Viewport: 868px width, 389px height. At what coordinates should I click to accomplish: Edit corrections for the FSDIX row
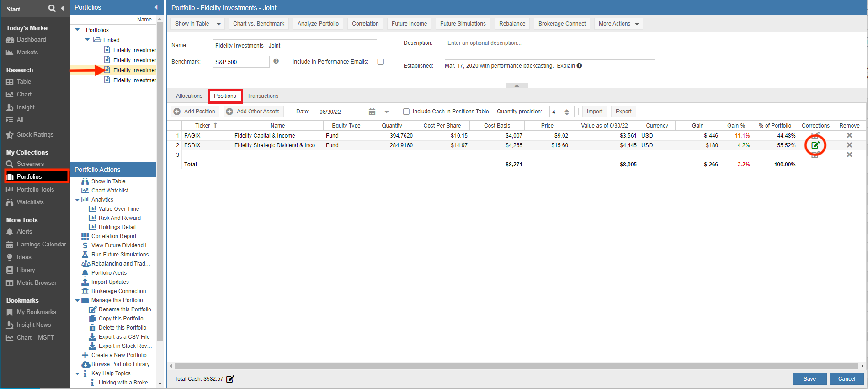815,145
